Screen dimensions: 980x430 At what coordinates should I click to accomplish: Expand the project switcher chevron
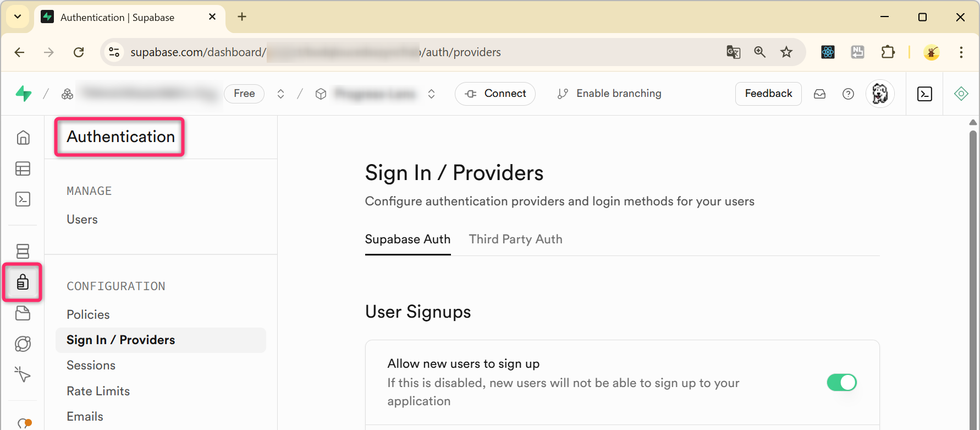pyautogui.click(x=432, y=94)
